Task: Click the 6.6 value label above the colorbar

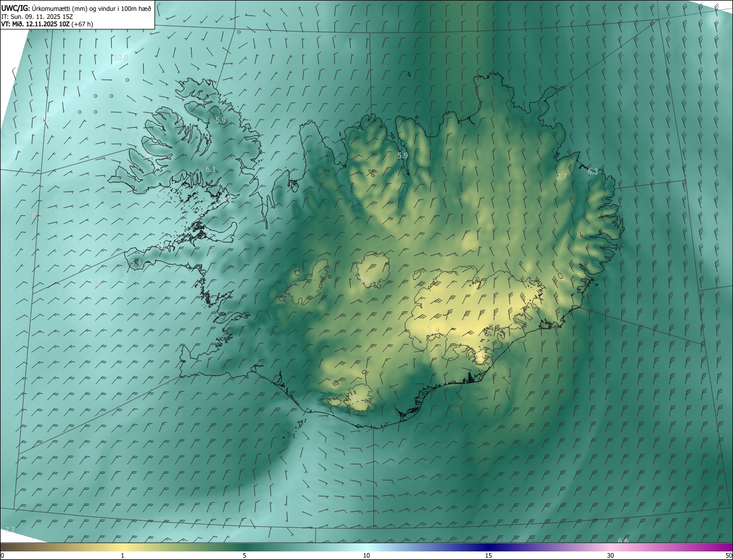Action: click(x=624, y=541)
